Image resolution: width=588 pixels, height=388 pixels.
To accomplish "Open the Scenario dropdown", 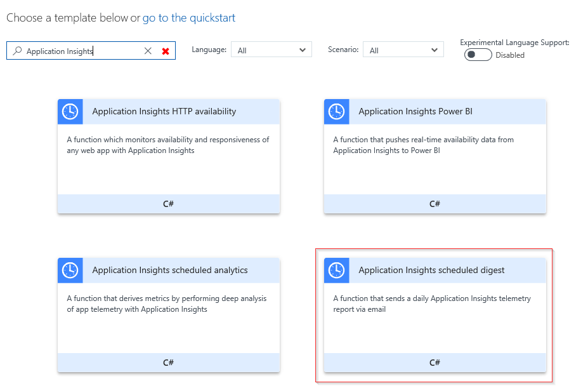I will click(x=403, y=50).
